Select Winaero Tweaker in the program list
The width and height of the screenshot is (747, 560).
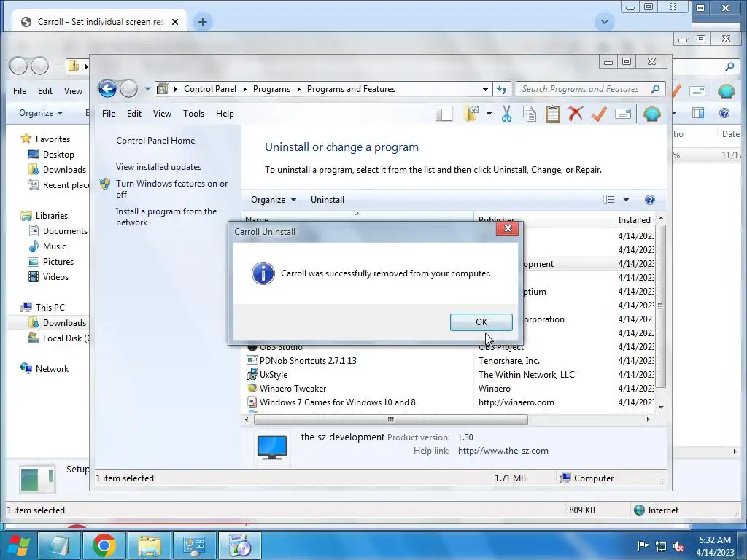pos(293,388)
